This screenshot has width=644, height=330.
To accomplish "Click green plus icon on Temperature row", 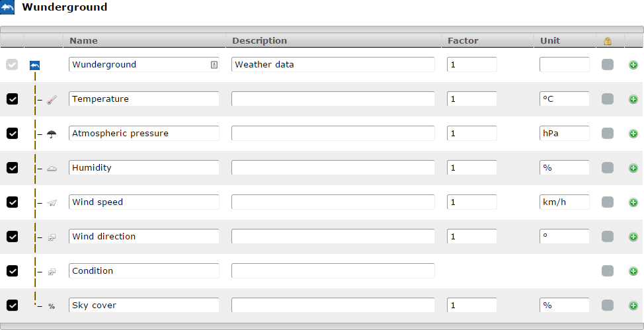I will (x=633, y=99).
